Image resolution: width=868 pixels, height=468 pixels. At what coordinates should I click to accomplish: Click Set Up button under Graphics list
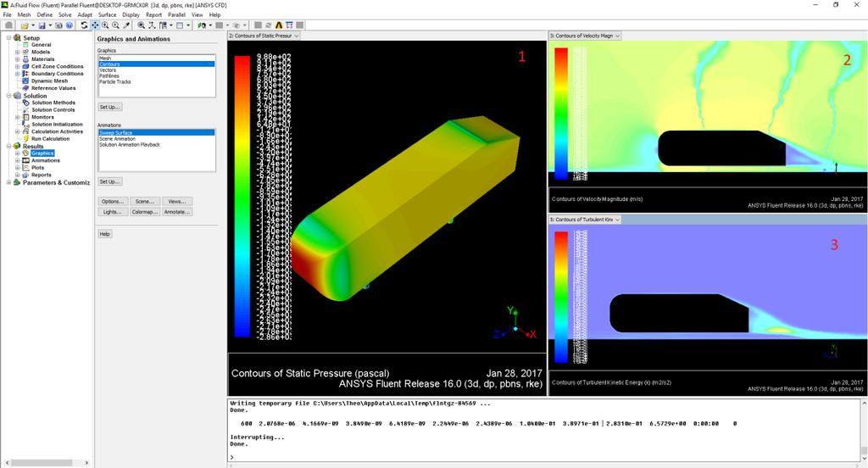pyautogui.click(x=109, y=107)
